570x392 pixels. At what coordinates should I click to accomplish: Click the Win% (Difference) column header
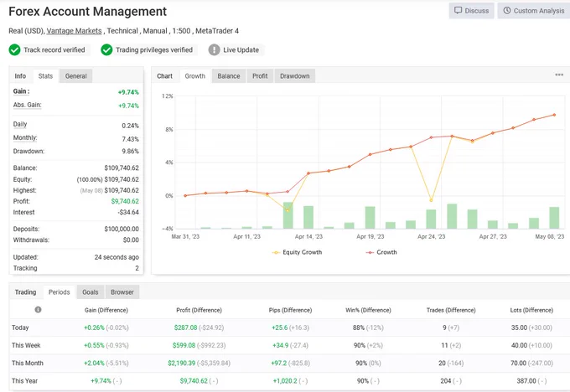pyautogui.click(x=368, y=310)
